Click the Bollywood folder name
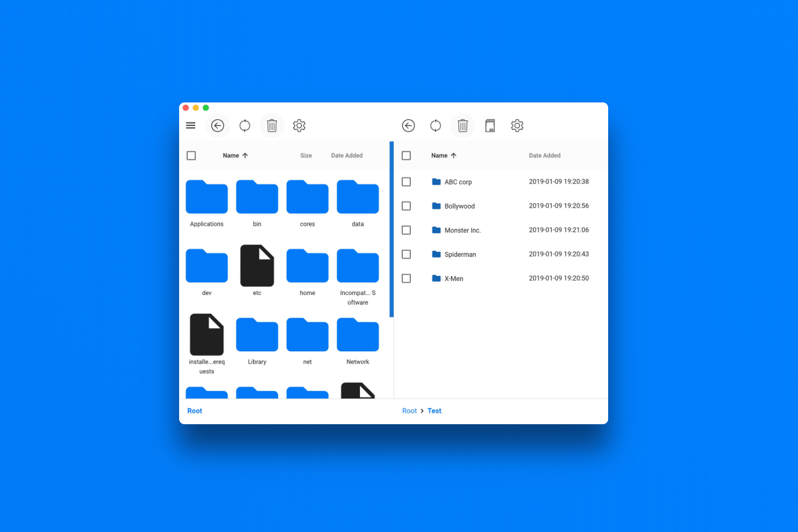 pyautogui.click(x=460, y=206)
